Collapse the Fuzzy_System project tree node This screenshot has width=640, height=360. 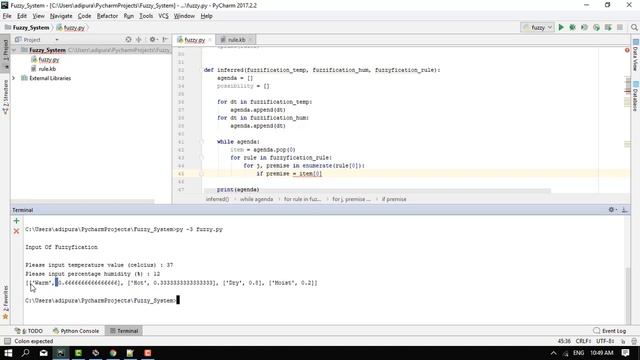pos(14,50)
